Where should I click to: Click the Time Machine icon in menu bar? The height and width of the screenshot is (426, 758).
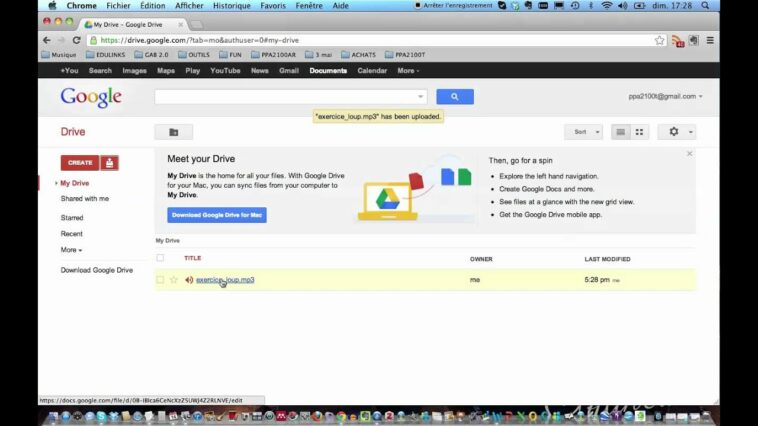pyautogui.click(x=575, y=6)
